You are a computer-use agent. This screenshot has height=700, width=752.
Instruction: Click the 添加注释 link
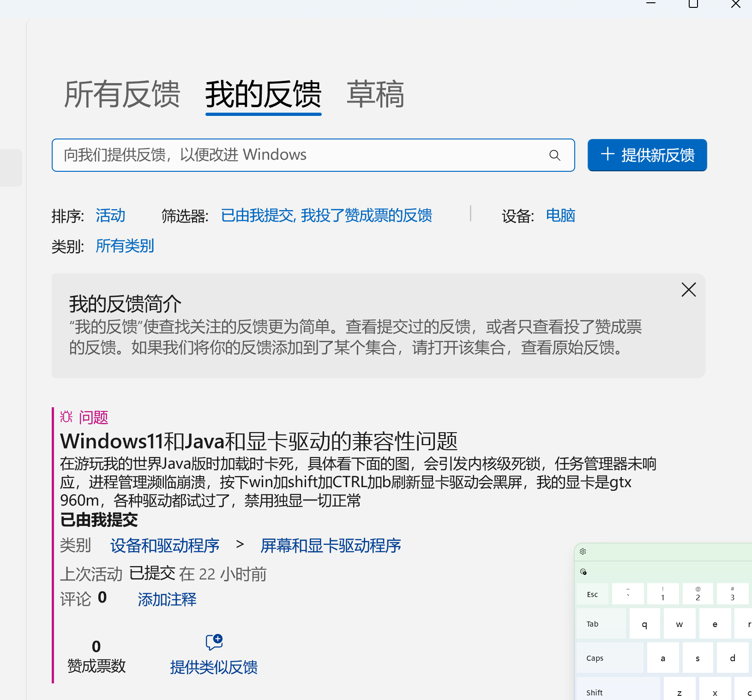(167, 599)
